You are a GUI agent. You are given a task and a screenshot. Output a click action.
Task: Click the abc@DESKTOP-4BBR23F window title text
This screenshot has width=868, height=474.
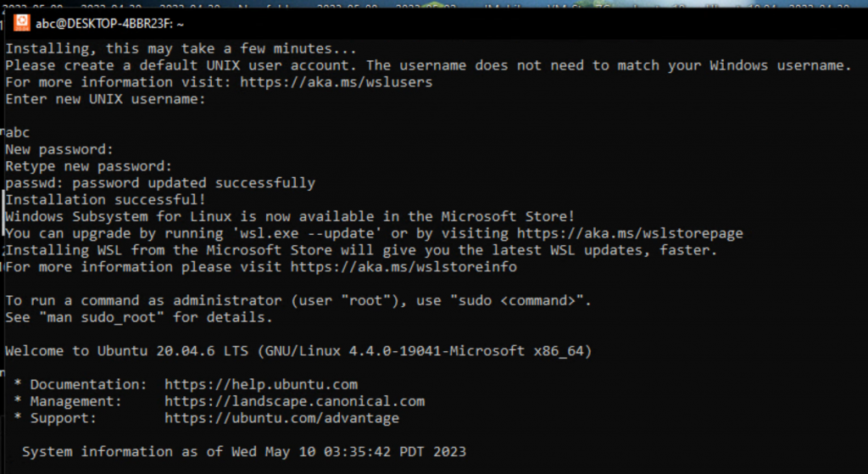tap(109, 24)
